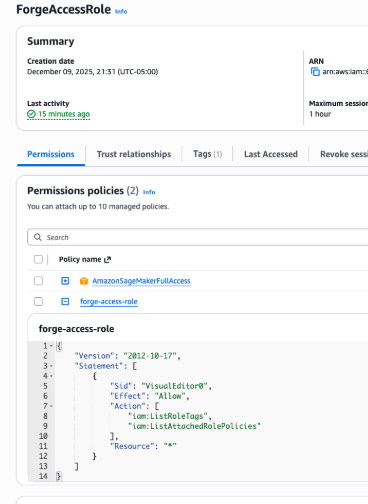Click the magnifier icon in the policy search box
The width and height of the screenshot is (368, 504).
(x=38, y=237)
